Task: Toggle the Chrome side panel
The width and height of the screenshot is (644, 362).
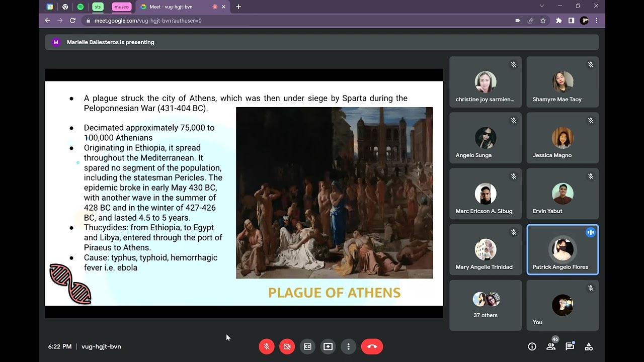Action: (x=571, y=21)
